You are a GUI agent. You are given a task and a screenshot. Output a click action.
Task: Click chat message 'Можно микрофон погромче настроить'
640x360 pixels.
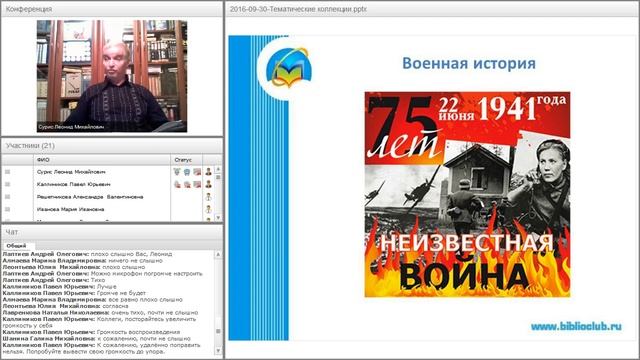pyautogui.click(x=147, y=273)
